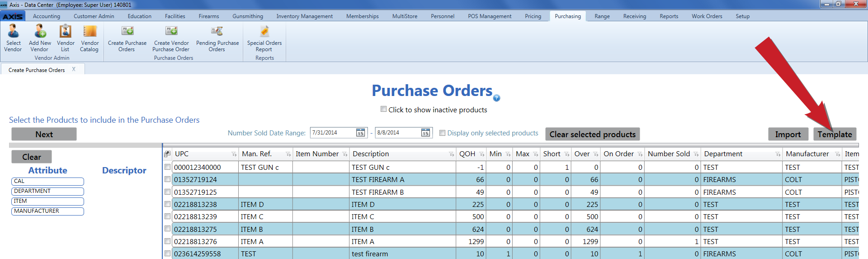Select the ITEM attribute

(47, 201)
